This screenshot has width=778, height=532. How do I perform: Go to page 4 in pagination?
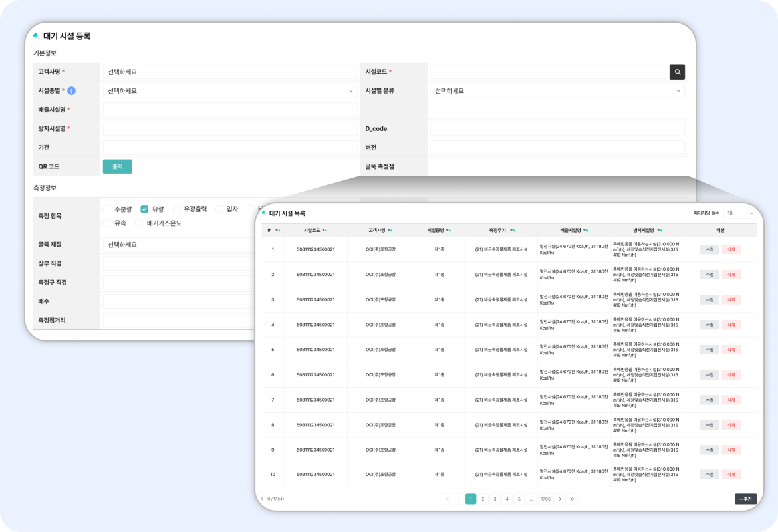(x=507, y=499)
